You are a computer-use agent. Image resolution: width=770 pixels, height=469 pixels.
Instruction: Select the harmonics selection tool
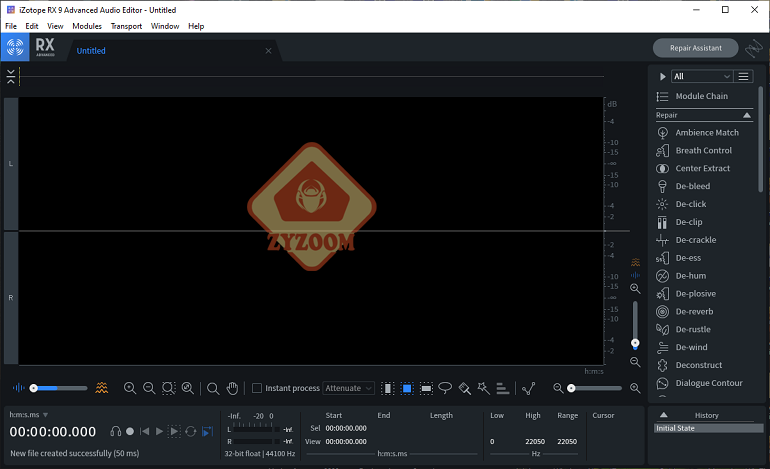(x=502, y=388)
